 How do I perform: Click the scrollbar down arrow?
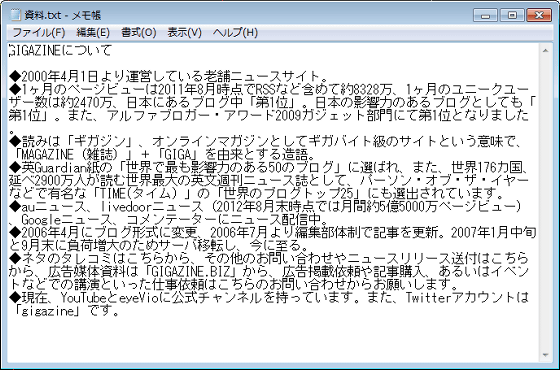(545, 355)
